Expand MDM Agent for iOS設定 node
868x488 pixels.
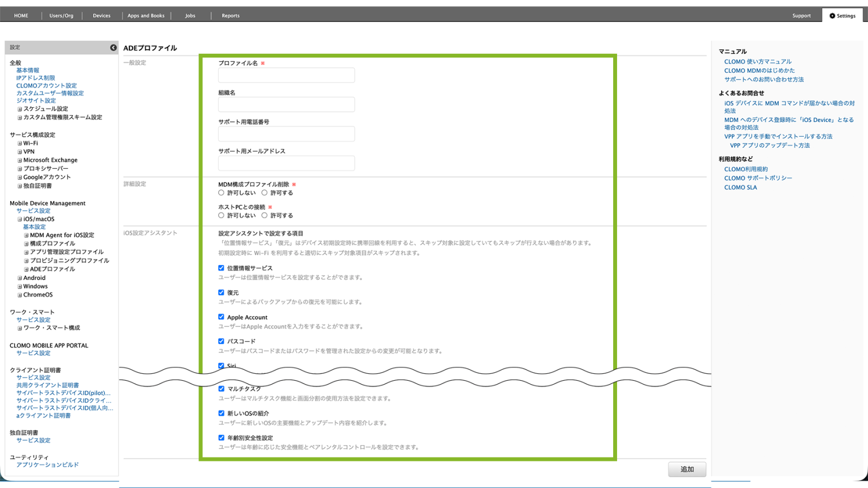[x=26, y=235]
